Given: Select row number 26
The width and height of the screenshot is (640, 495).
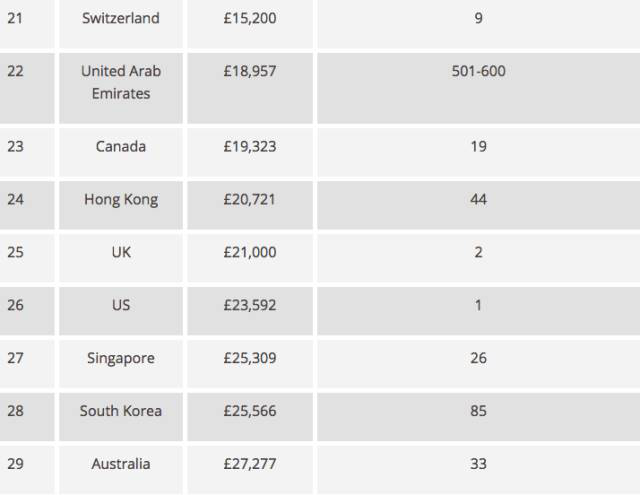Looking at the screenshot, I should click(x=15, y=306).
